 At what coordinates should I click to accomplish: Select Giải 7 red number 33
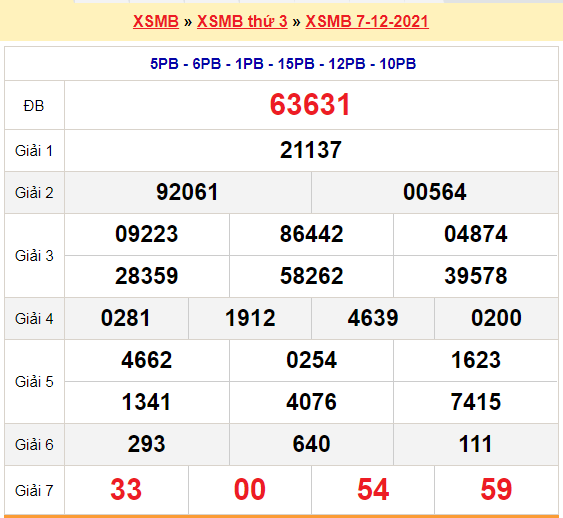(x=126, y=489)
